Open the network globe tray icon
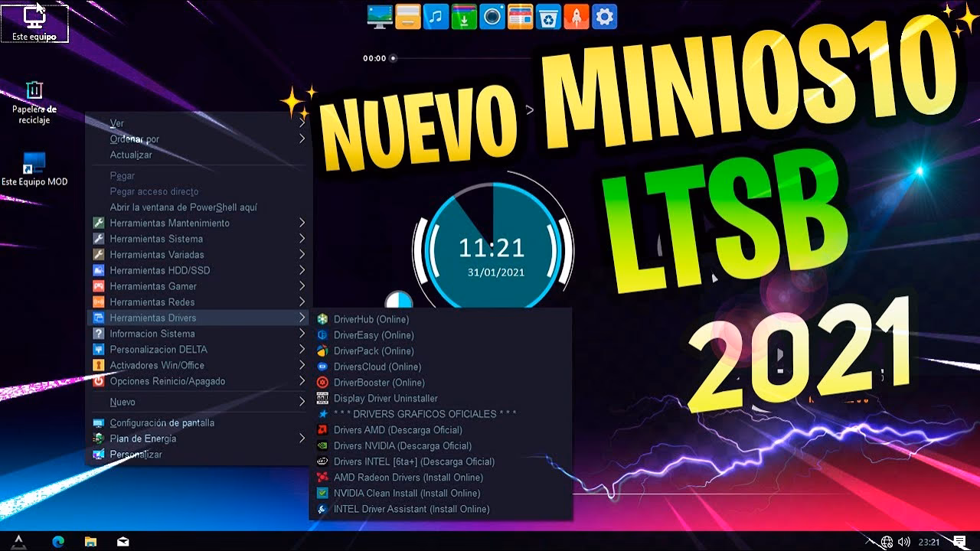 coord(888,541)
